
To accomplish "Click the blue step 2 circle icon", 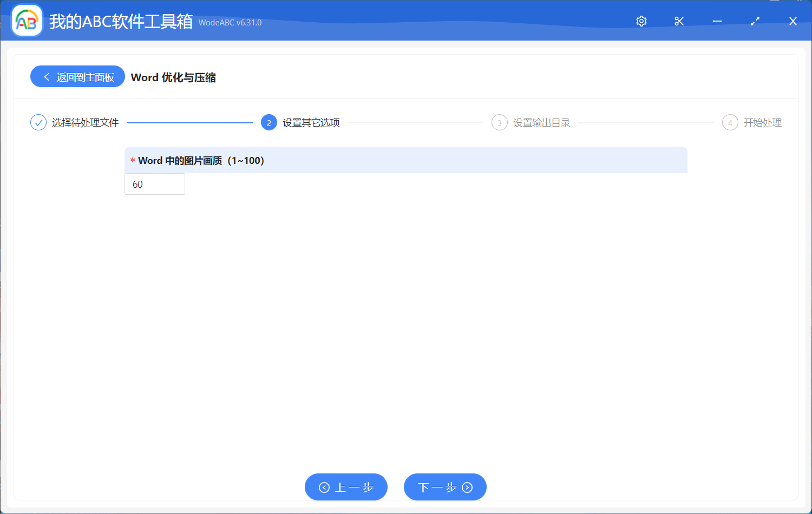I will click(x=269, y=122).
